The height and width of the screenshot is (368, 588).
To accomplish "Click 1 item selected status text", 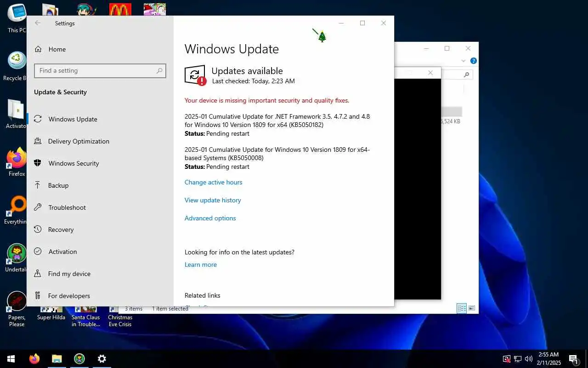I will pyautogui.click(x=170, y=309).
